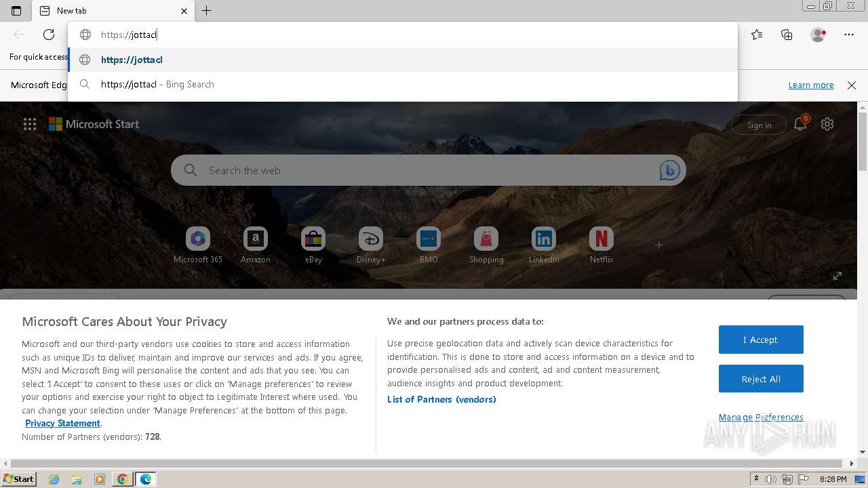Open Settings and more ellipsis menu
This screenshot has height=488, width=868.
(x=849, y=35)
